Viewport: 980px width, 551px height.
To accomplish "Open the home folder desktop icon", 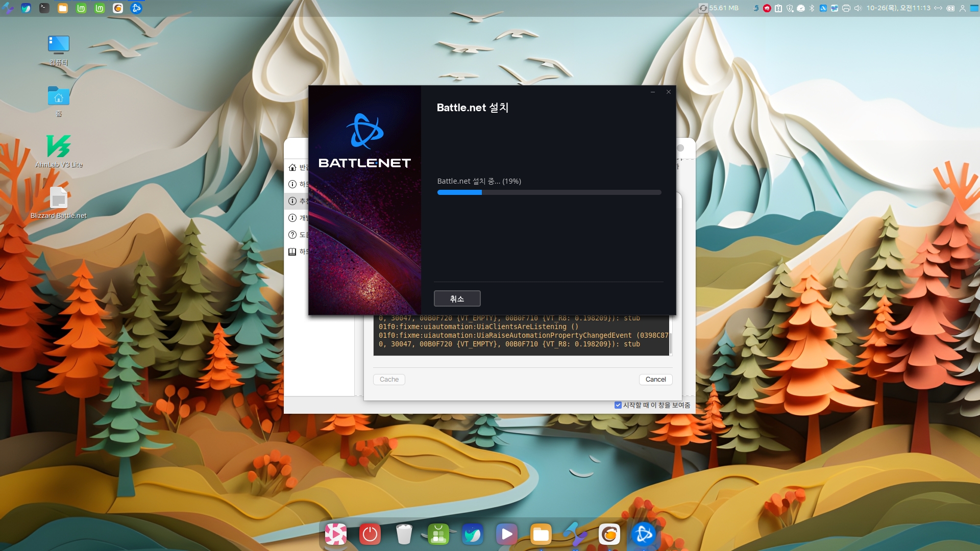I will [59, 96].
